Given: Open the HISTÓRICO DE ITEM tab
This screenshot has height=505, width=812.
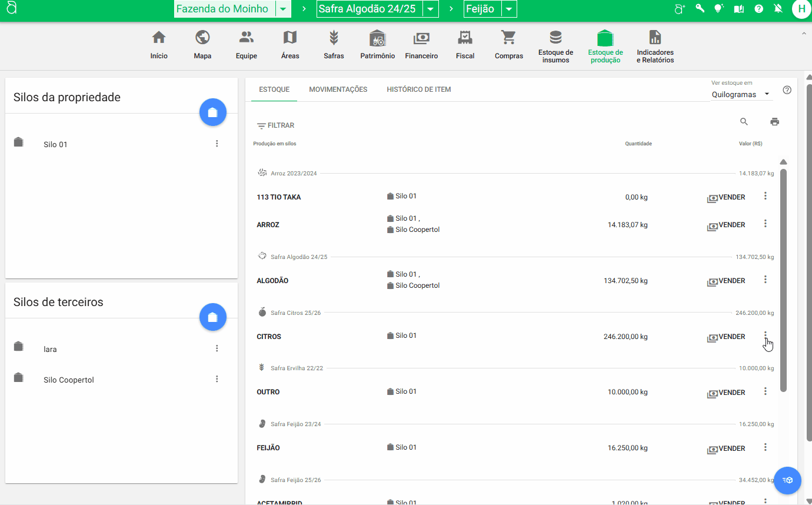Looking at the screenshot, I should point(419,89).
